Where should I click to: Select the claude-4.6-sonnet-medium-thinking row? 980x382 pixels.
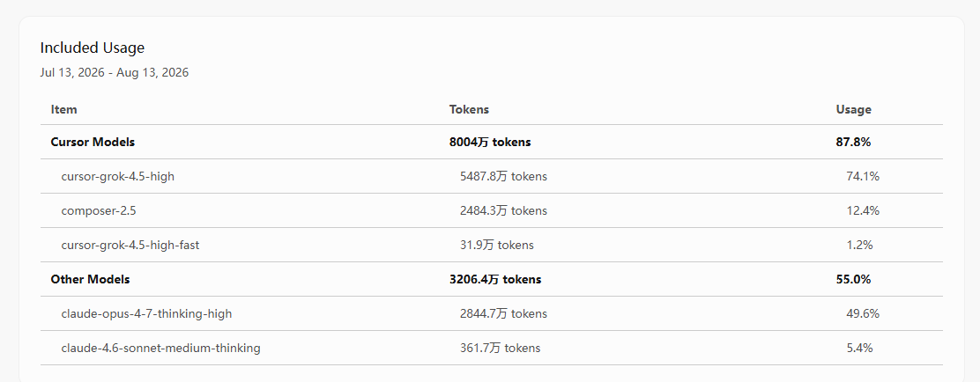[x=491, y=349]
